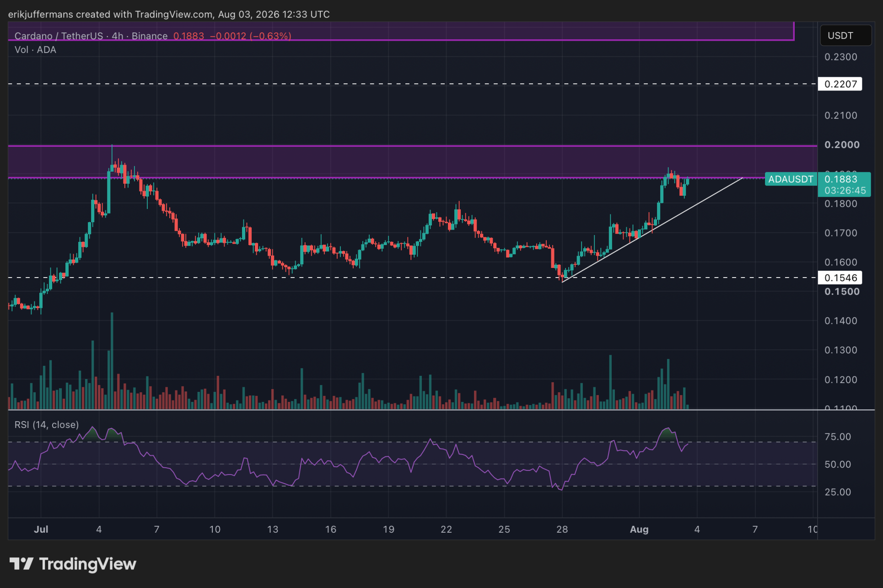Click the 0.1500 price axis label
This screenshot has width=883, height=588.
pyautogui.click(x=842, y=291)
